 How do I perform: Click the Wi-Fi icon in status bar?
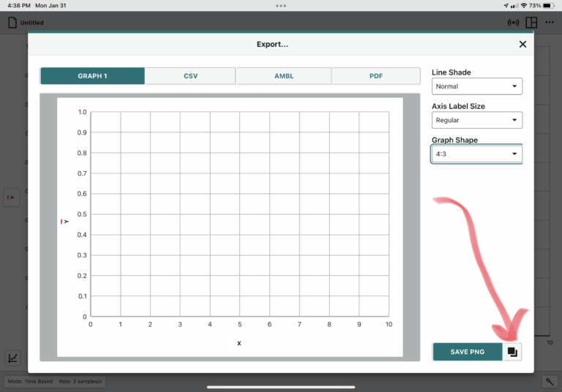click(x=524, y=5)
